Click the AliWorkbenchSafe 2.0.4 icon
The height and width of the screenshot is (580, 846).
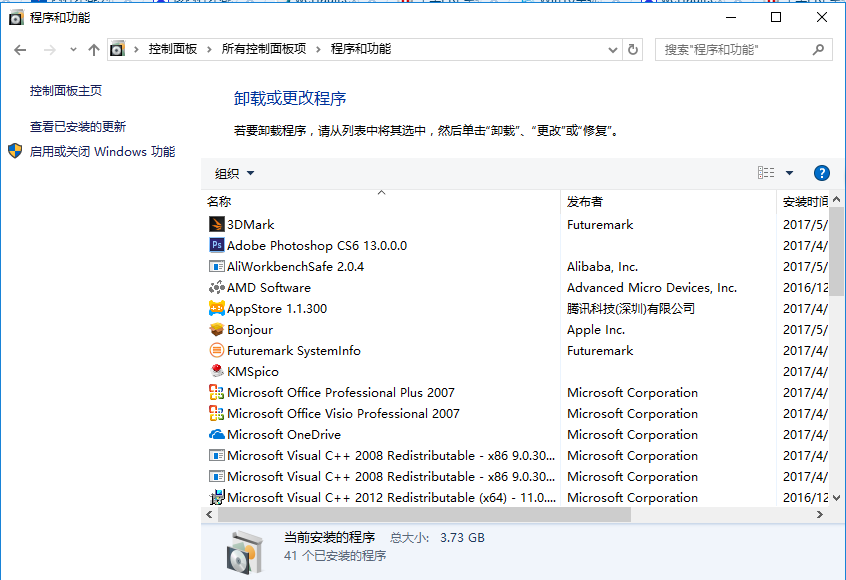click(216, 266)
